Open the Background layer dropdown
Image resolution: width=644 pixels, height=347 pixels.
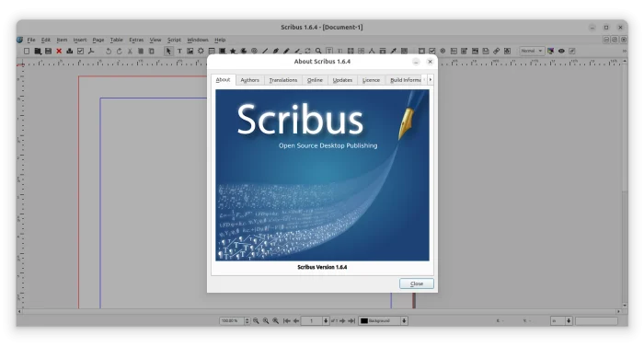[x=383, y=320]
